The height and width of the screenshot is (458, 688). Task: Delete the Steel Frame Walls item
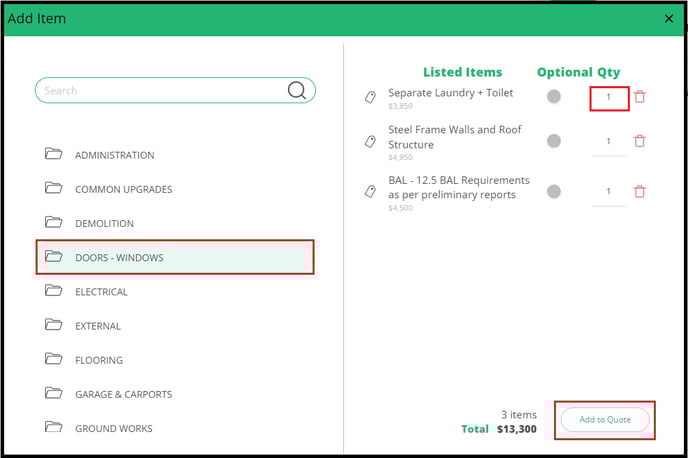tap(640, 141)
